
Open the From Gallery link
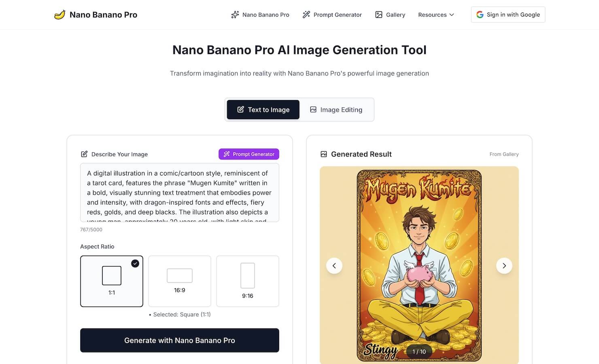click(x=504, y=154)
